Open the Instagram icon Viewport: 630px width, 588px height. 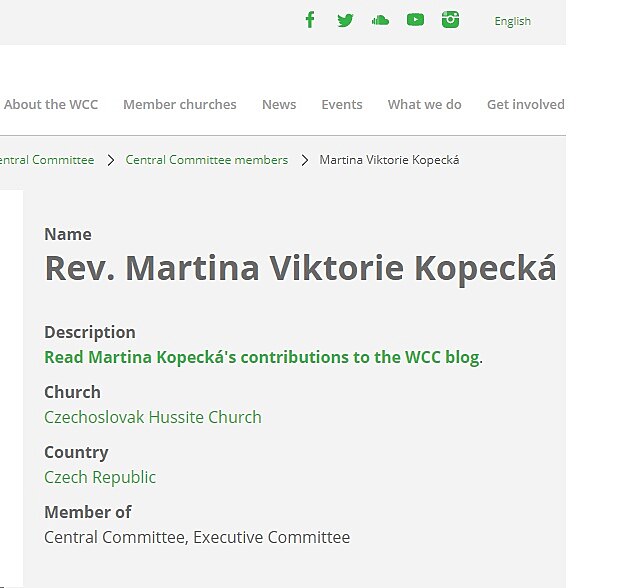[450, 20]
